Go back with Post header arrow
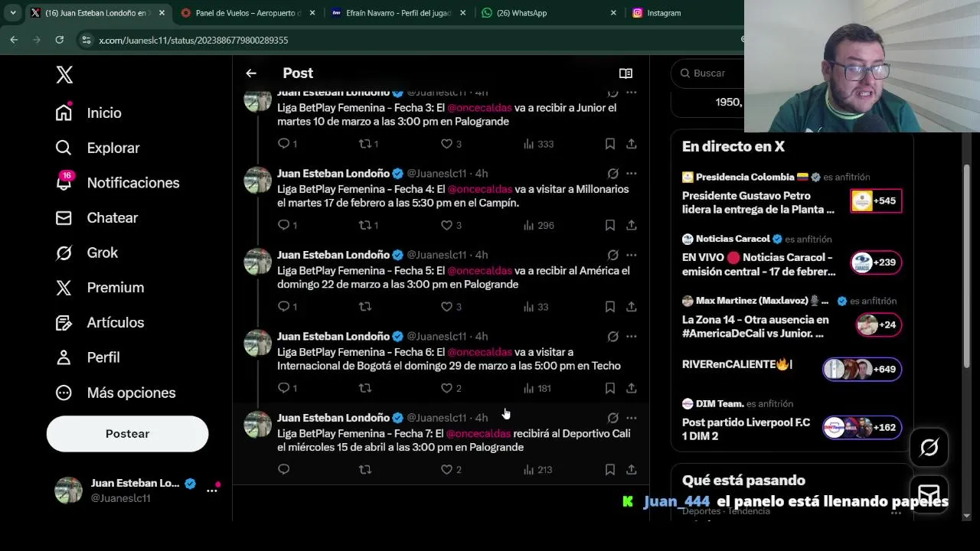Screen dimensions: 980x551 point(251,73)
